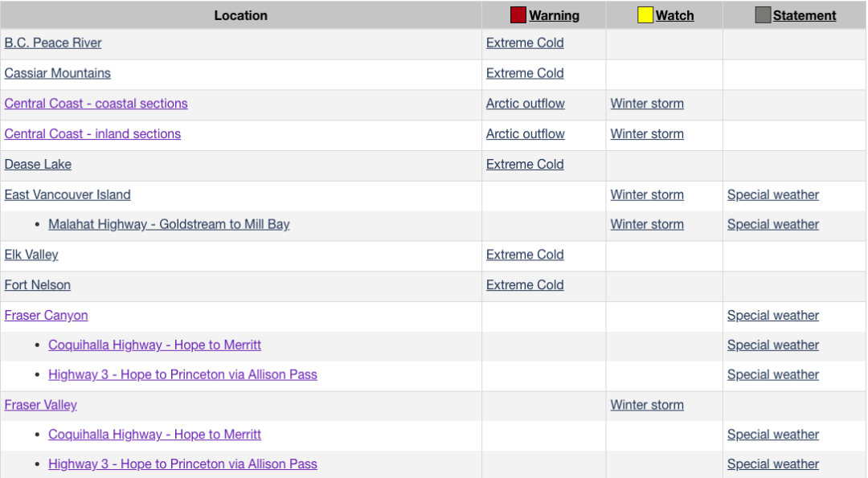Open Dease Lake location link

click(x=38, y=165)
